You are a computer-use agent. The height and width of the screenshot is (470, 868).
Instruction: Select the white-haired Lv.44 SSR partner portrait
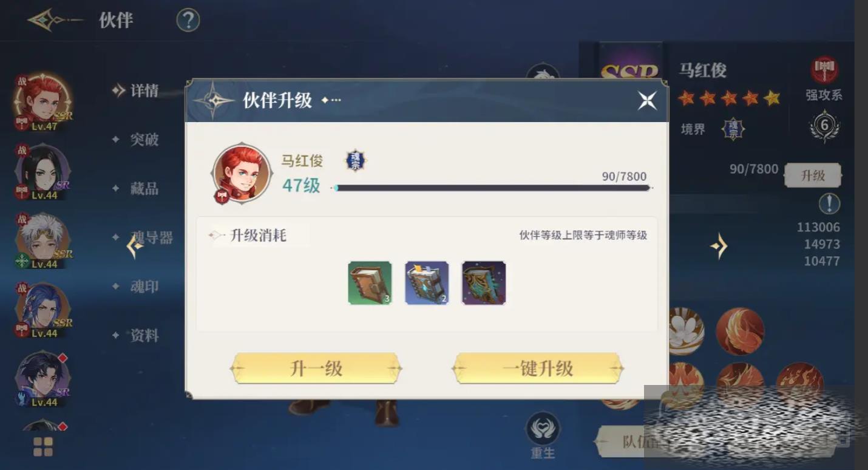(42, 241)
